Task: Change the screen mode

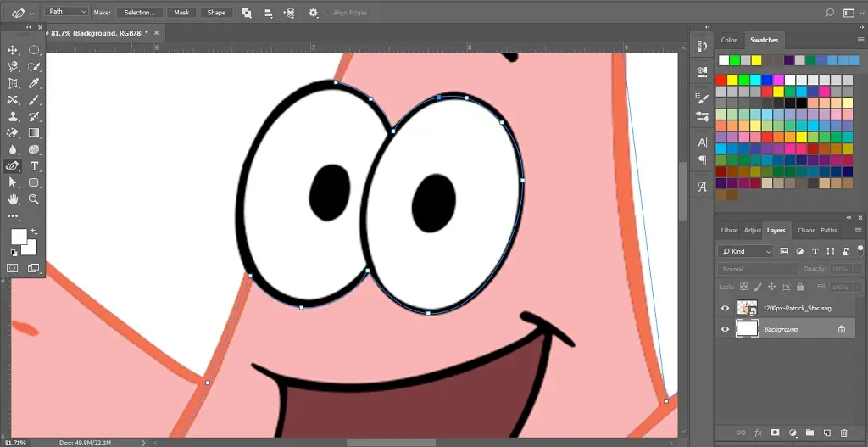Action: click(x=33, y=268)
